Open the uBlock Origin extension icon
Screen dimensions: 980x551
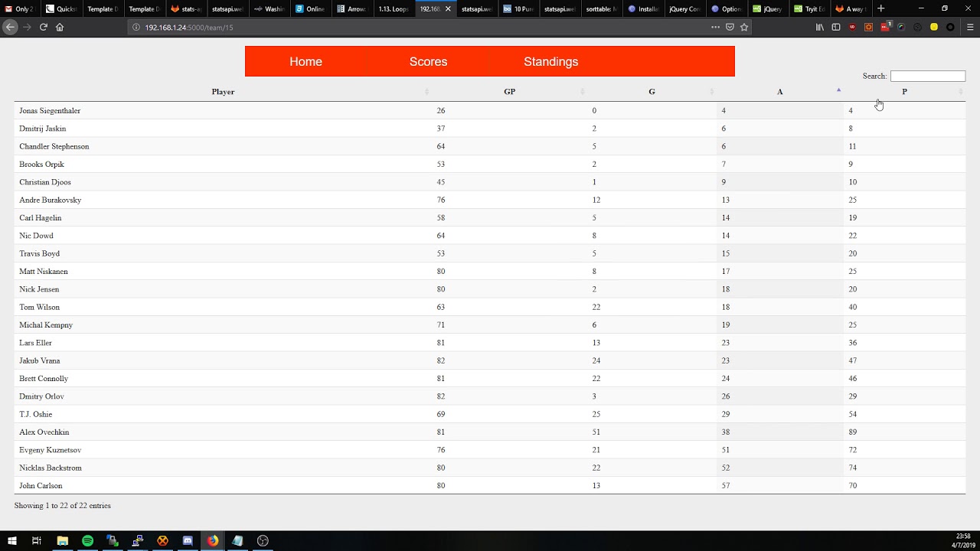pos(852,27)
